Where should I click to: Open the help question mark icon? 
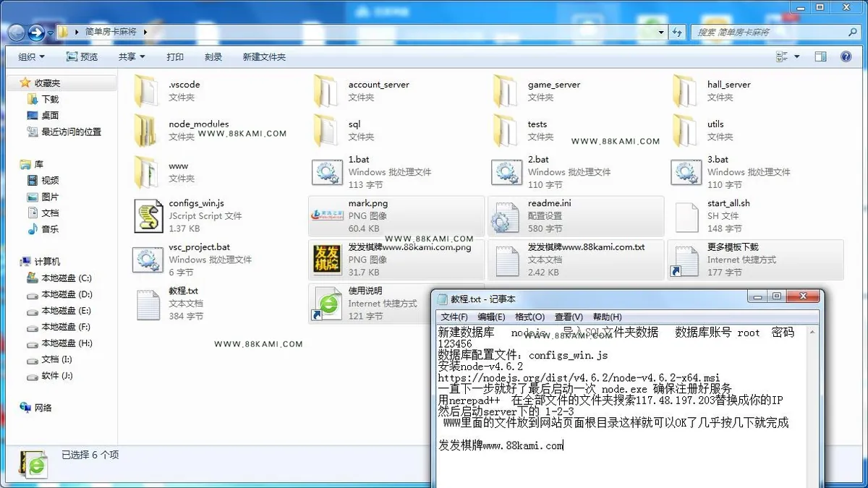pyautogui.click(x=846, y=56)
